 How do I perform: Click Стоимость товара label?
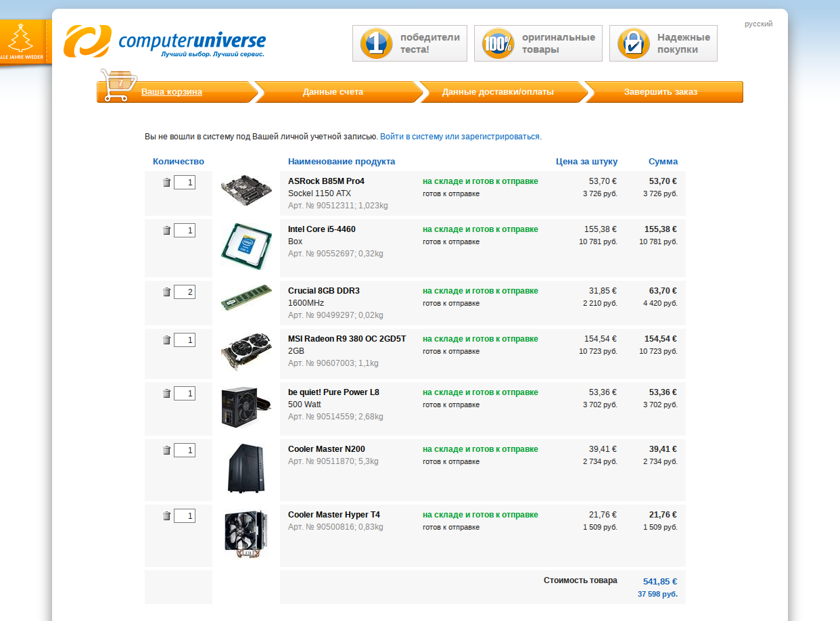click(580, 580)
